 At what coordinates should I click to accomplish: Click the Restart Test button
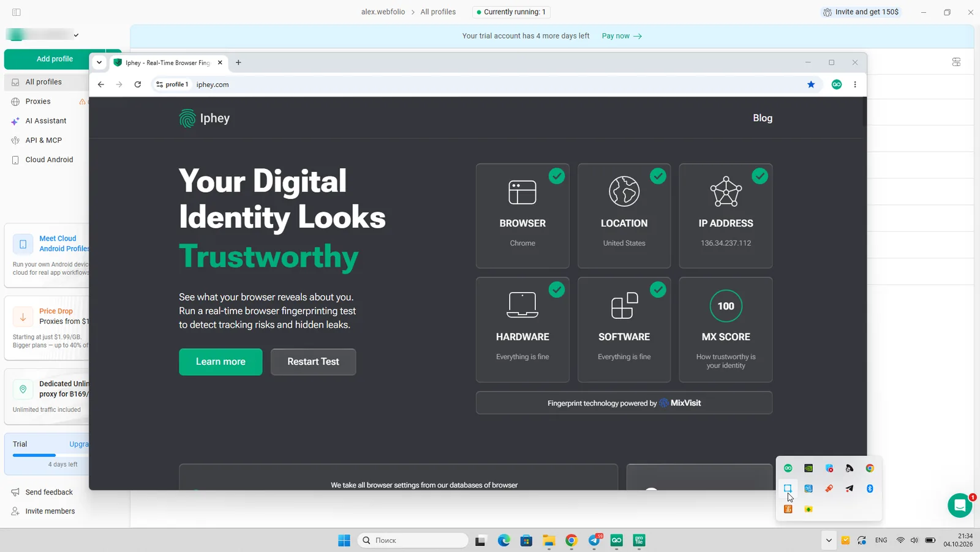click(313, 362)
